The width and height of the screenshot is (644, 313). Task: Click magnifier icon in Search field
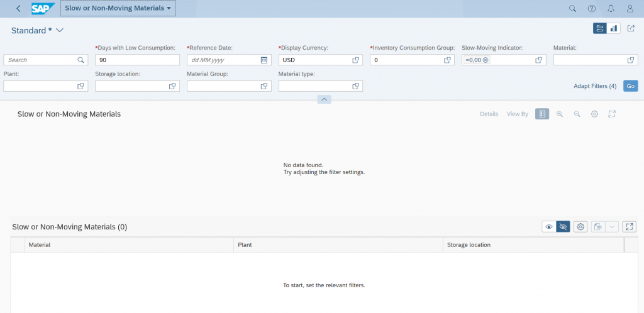(x=80, y=60)
